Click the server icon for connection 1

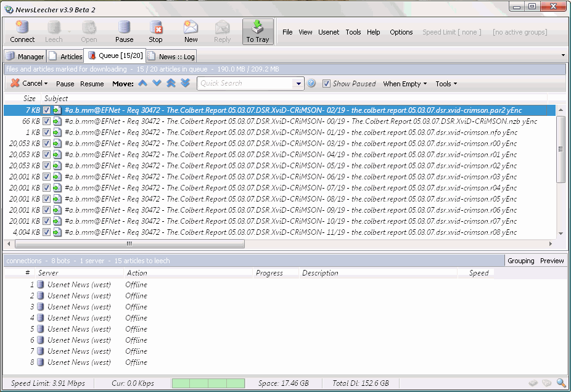[x=41, y=285]
